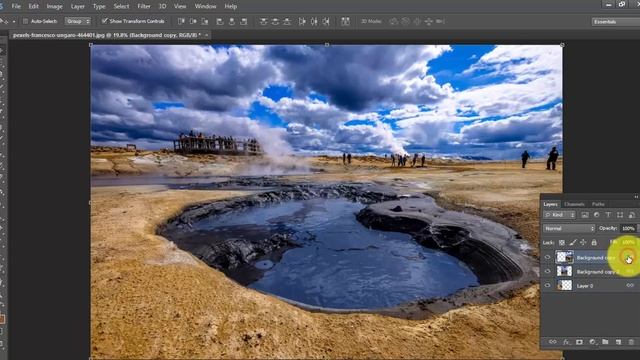The height and width of the screenshot is (360, 640).
Task: Select 3D Pan mode icon
Action: [x=417, y=21]
